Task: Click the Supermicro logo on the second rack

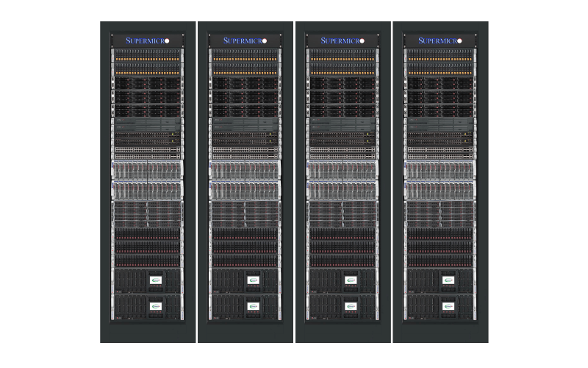Action: pos(245,40)
